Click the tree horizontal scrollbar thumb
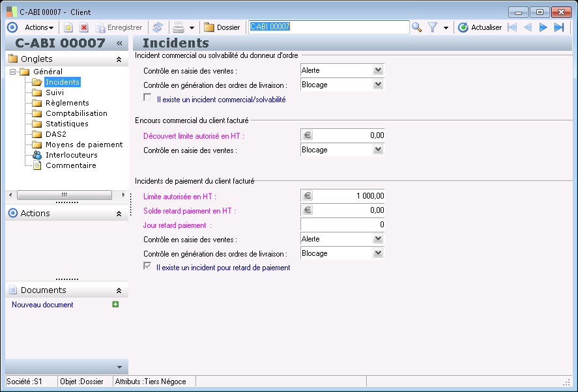 pyautogui.click(x=65, y=195)
